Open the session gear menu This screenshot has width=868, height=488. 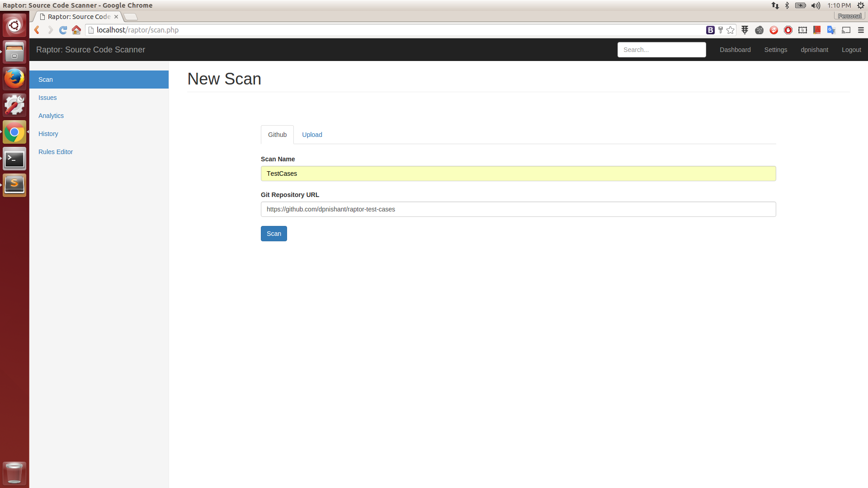coord(861,5)
